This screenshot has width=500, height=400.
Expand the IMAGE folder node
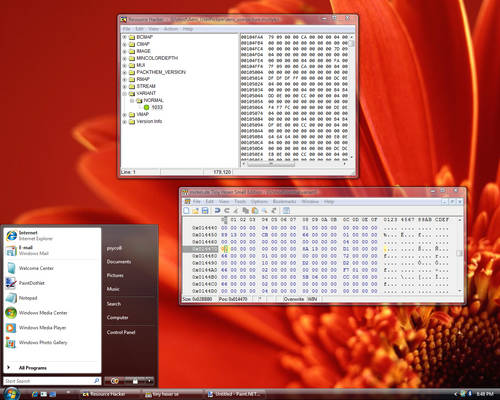coord(125,51)
